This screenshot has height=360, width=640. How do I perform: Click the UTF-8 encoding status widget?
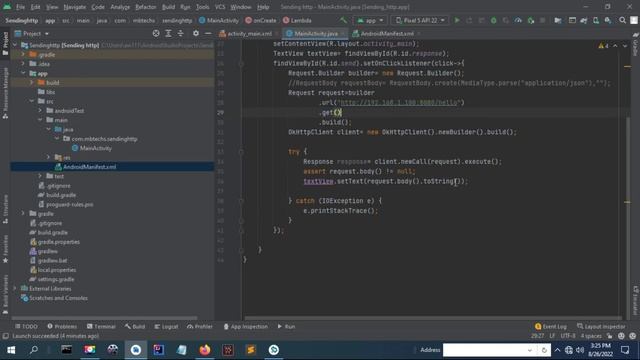pos(568,336)
